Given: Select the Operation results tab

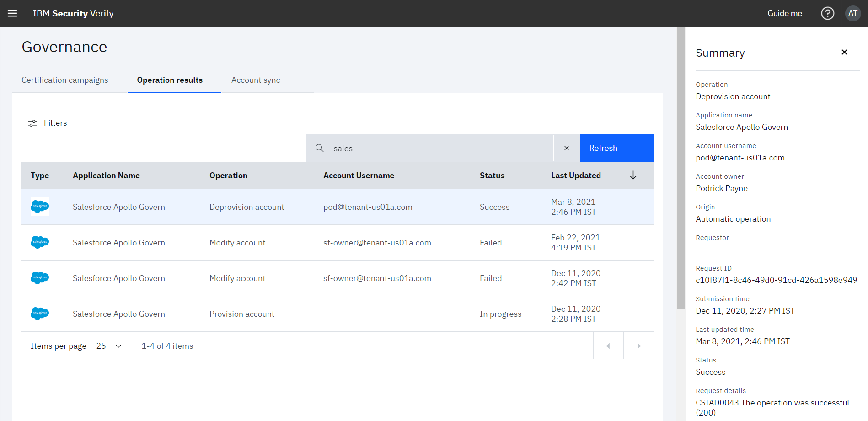Looking at the screenshot, I should click(x=170, y=80).
